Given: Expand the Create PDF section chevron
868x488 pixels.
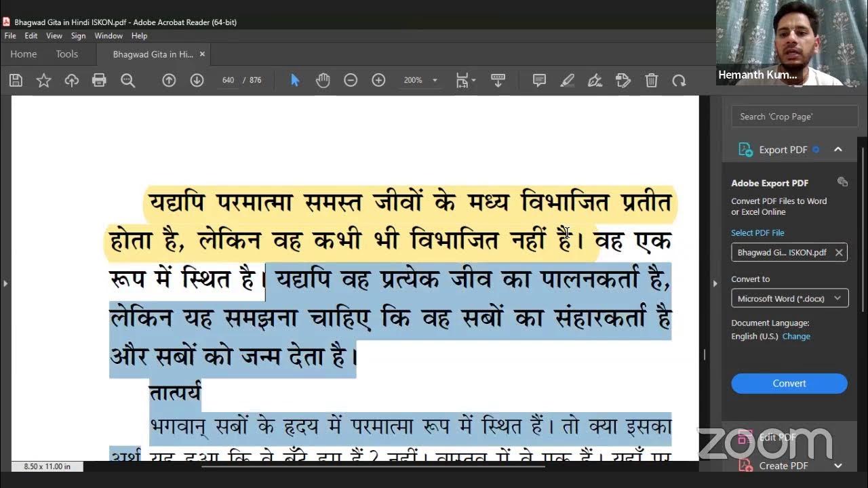Looking at the screenshot, I should (x=838, y=466).
